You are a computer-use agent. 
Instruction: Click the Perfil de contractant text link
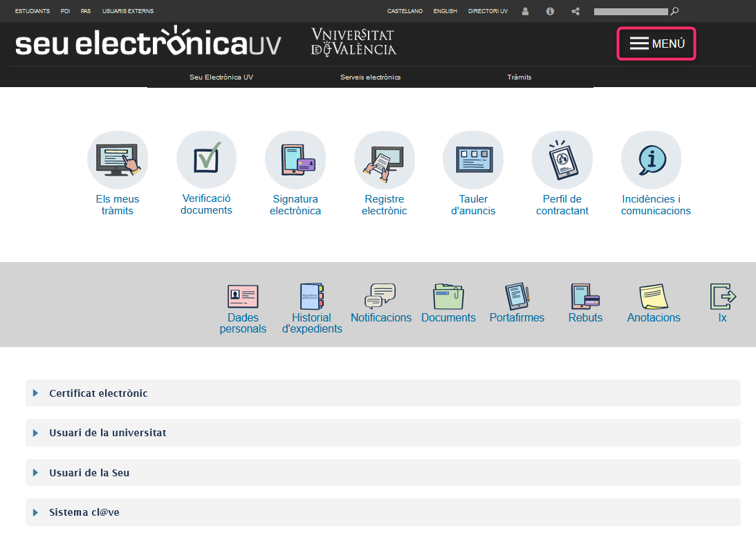click(x=562, y=205)
